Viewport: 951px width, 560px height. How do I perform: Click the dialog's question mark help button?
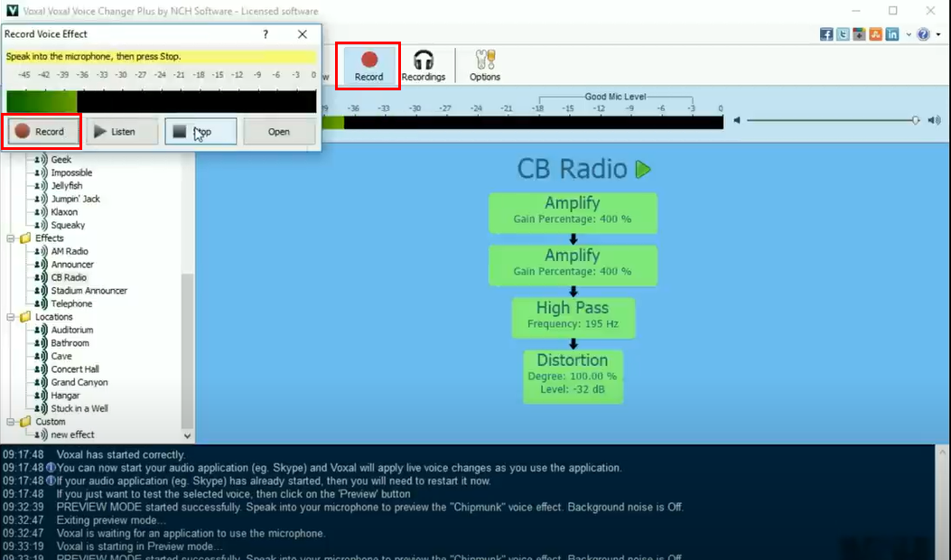click(266, 34)
